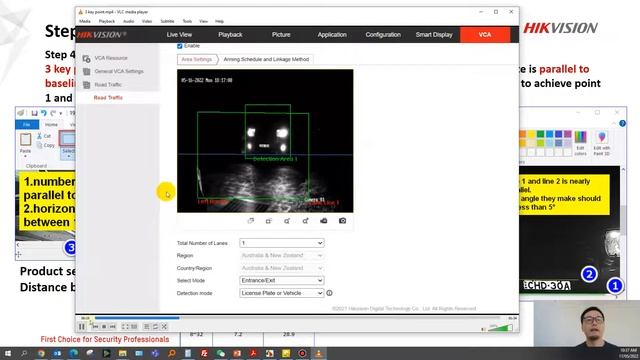Screen dimensions: 640x360
Task: Select red Road Traffic sub-item
Action: (108, 98)
